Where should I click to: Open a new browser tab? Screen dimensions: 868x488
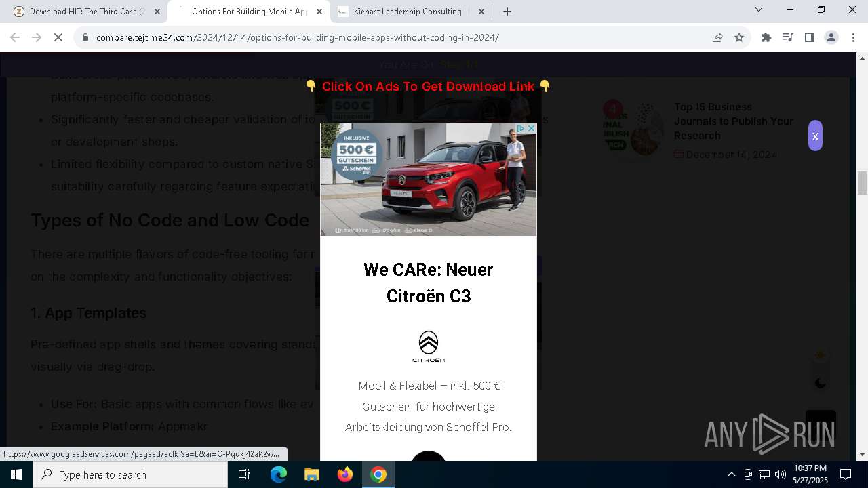(x=507, y=12)
